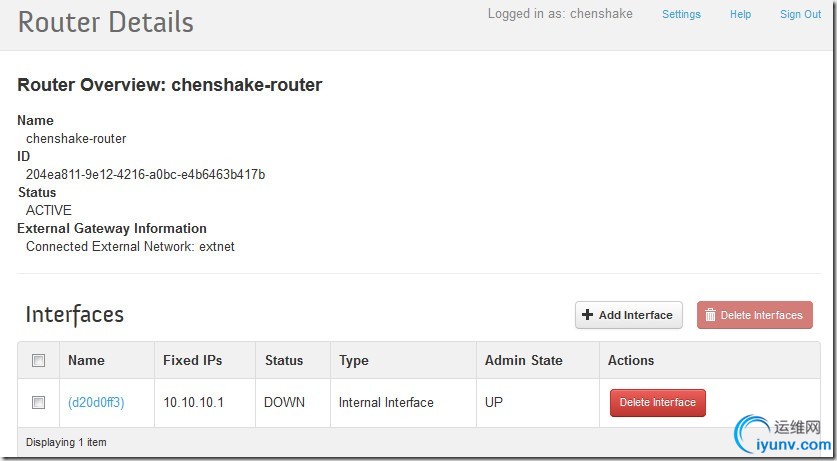
Task: Click the Delete Interfaces button
Action: pyautogui.click(x=754, y=315)
